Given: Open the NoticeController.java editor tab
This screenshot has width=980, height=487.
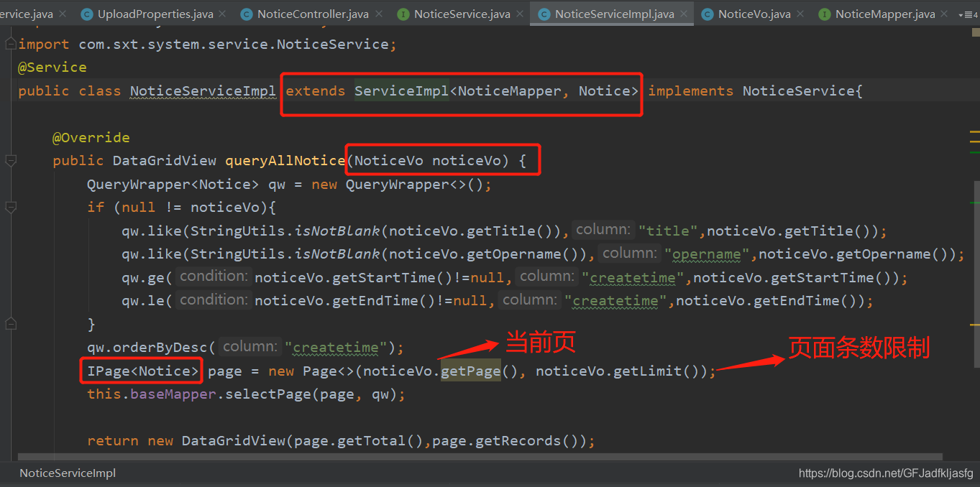Looking at the screenshot, I should 313,14.
